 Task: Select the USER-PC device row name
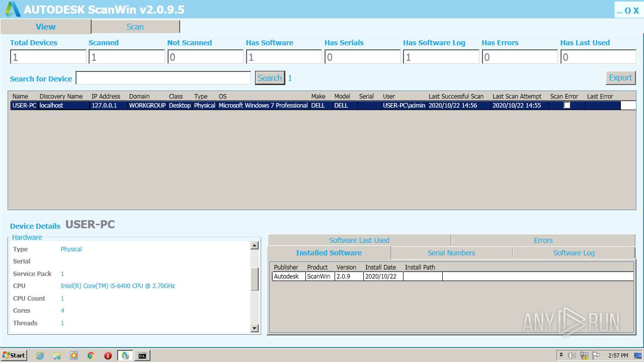(x=24, y=106)
